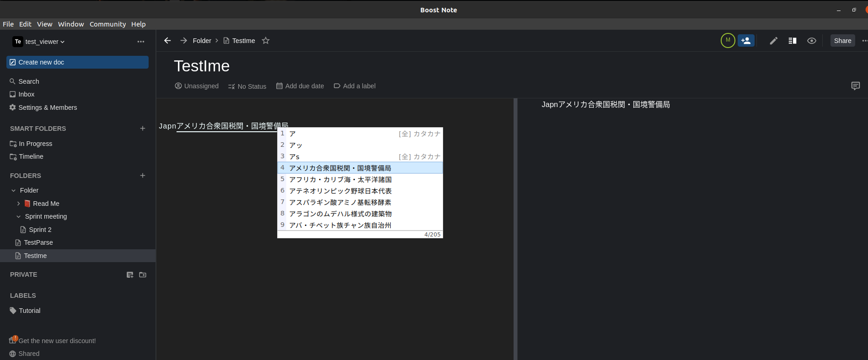Open the Community menu
The image size is (868, 360).
coord(107,24)
